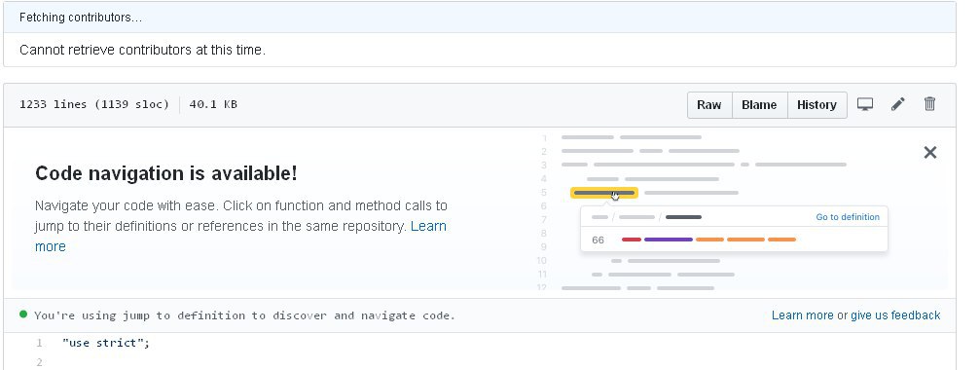Dismiss the code navigation banner X
Screen dimensions: 980x370
coord(930,152)
